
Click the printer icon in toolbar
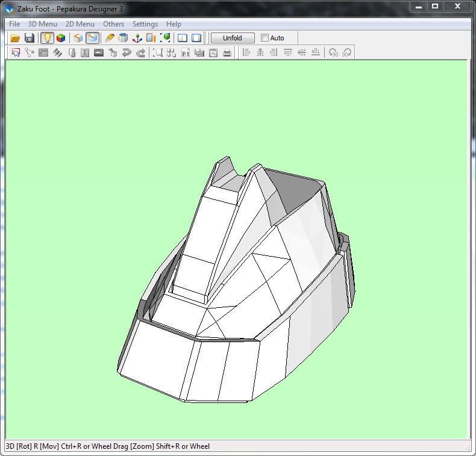pyautogui.click(x=227, y=53)
